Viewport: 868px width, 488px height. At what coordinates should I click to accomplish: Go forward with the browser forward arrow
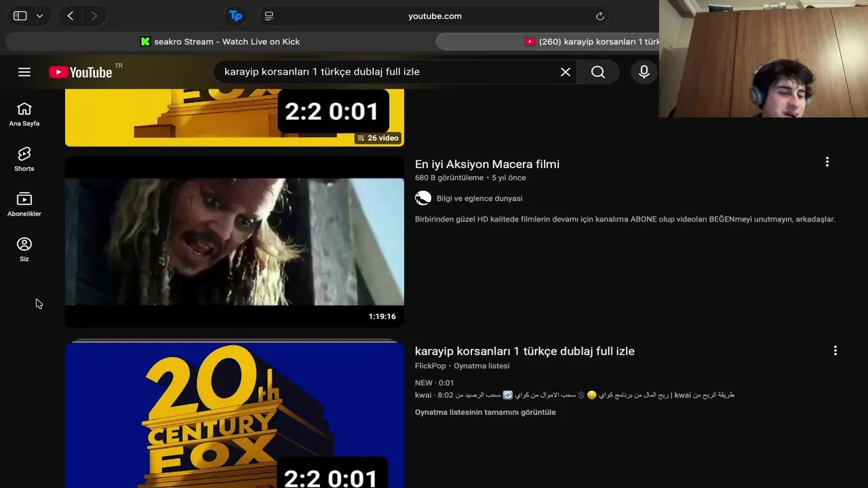click(94, 16)
